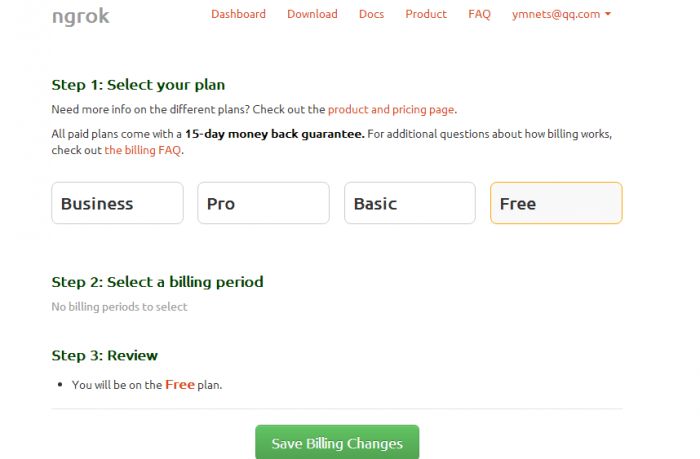Click the Step 2 billing period heading
Screen dimensions: 700x459
coord(157,282)
